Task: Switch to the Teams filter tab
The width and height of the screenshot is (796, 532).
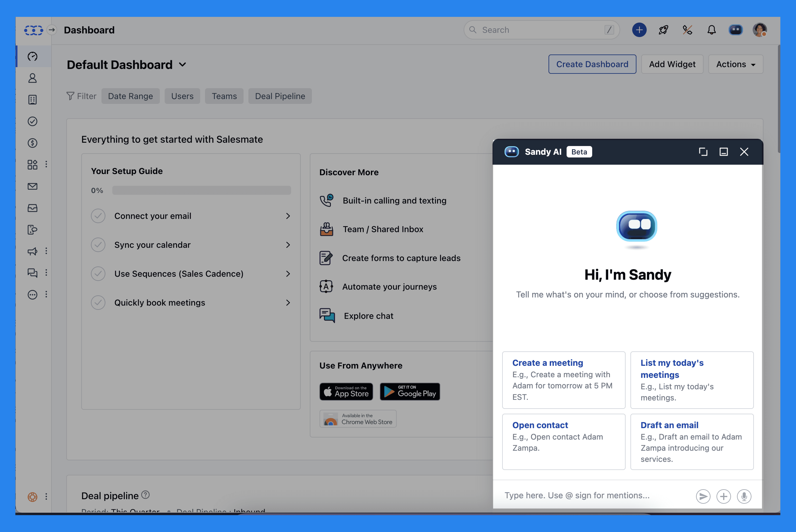Action: click(x=224, y=96)
